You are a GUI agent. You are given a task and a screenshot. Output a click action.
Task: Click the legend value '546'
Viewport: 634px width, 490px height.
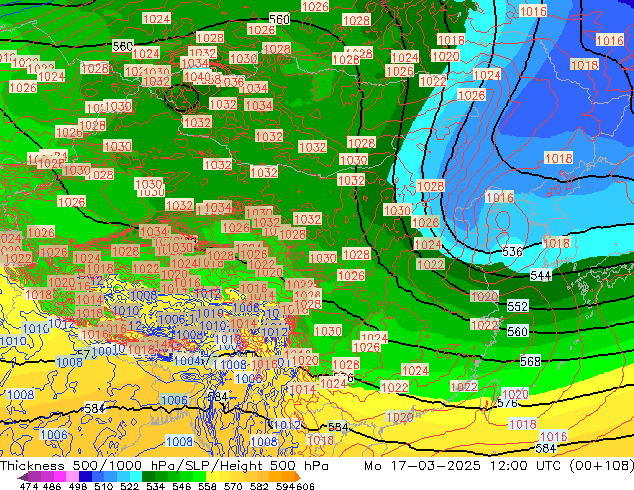click(x=182, y=486)
